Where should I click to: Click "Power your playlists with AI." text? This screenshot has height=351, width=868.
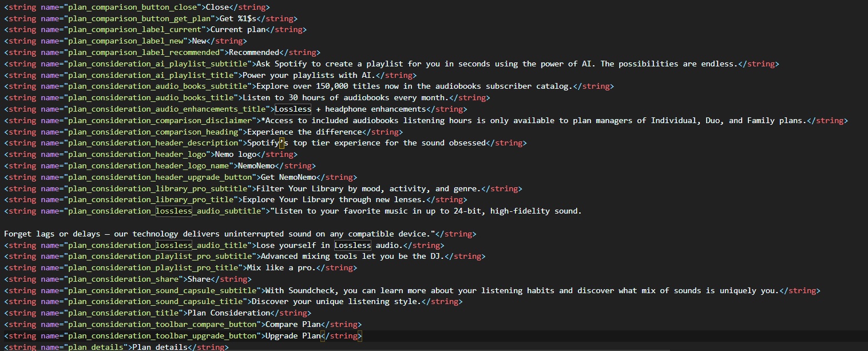(308, 76)
